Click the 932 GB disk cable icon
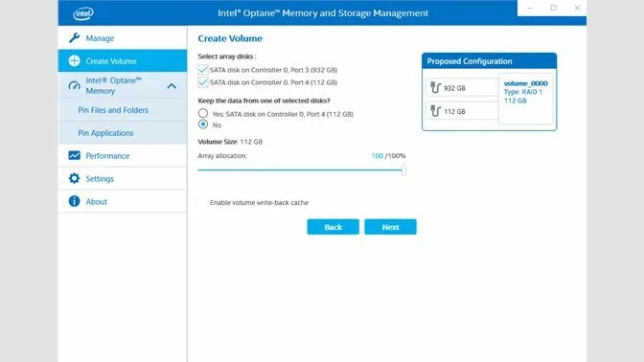This screenshot has width=644, height=362. coord(435,87)
